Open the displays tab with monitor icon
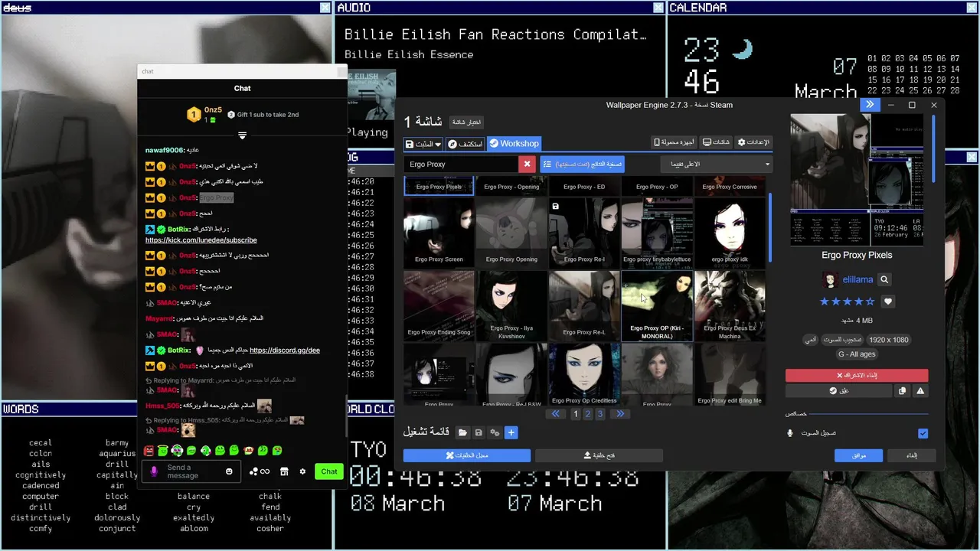Image resolution: width=980 pixels, height=551 pixels. tap(717, 142)
